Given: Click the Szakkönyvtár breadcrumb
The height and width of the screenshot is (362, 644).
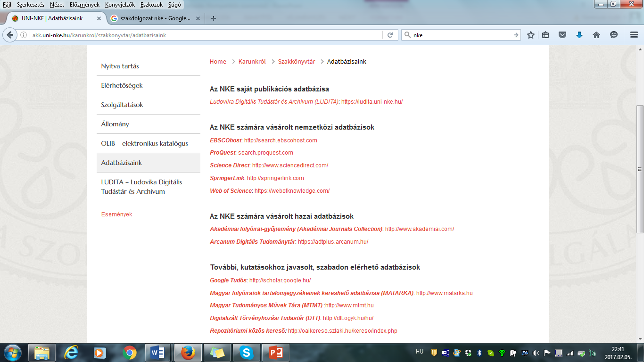Looking at the screenshot, I should click(297, 62).
